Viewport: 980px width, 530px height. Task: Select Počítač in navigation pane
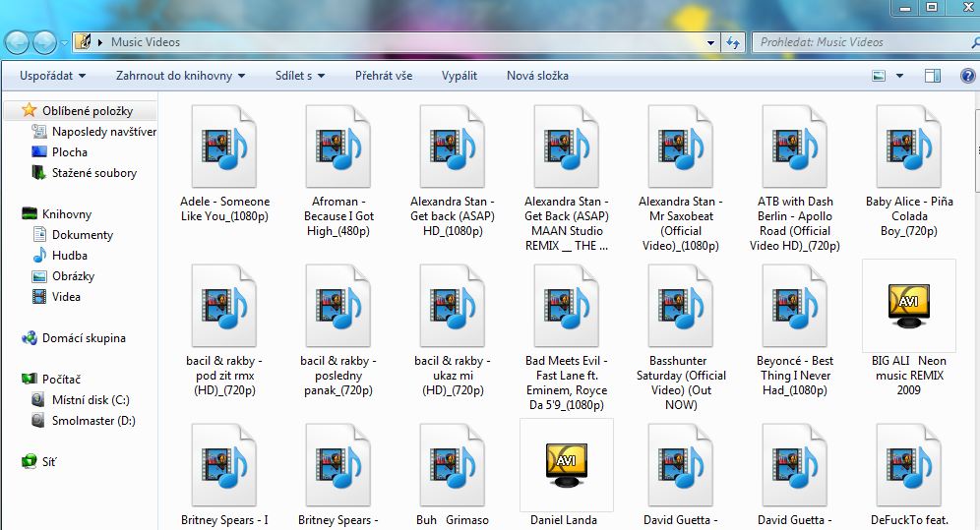coord(52,379)
